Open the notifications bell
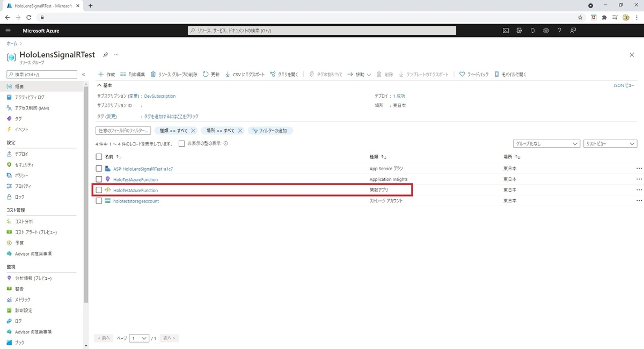Viewport: 644px width, 349px height. (x=532, y=31)
